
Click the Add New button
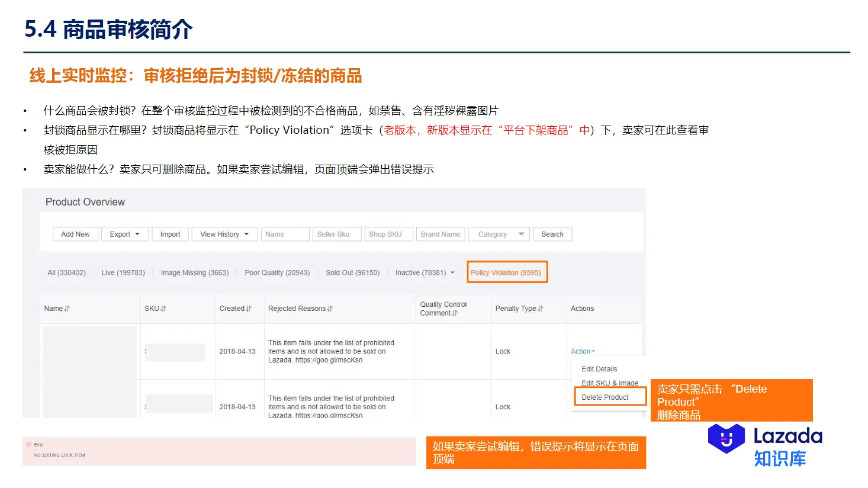pos(75,234)
